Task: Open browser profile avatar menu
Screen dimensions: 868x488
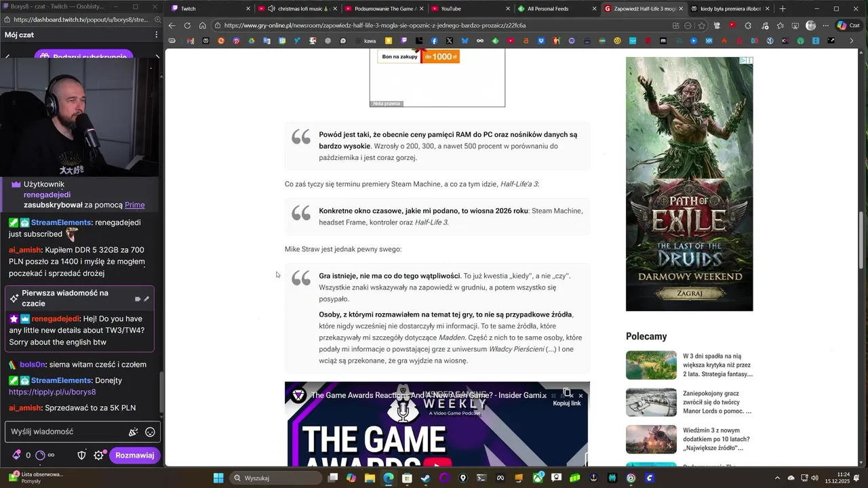Action: 810,26
